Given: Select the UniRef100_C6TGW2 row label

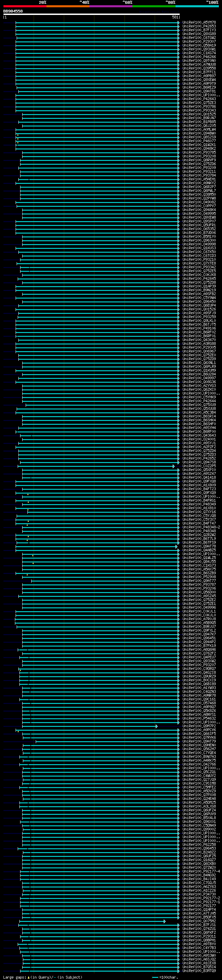Looking at the screenshot, I should pos(199,38).
